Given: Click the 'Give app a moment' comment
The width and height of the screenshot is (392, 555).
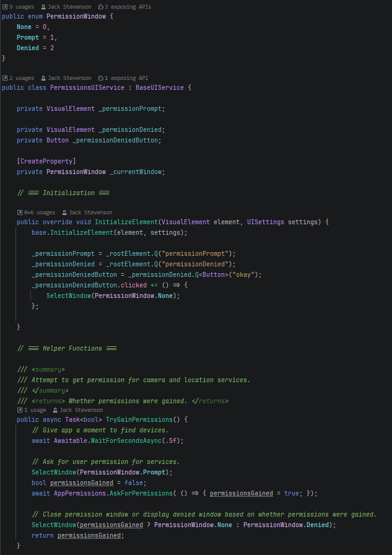Looking at the screenshot, I should pos(100,430).
